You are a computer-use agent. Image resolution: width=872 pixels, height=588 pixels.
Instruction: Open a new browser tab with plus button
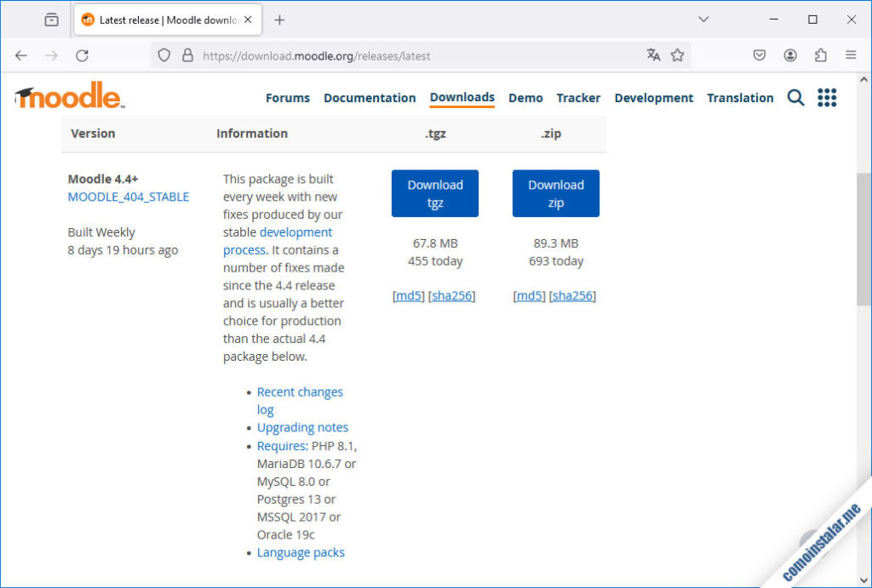pyautogui.click(x=280, y=18)
